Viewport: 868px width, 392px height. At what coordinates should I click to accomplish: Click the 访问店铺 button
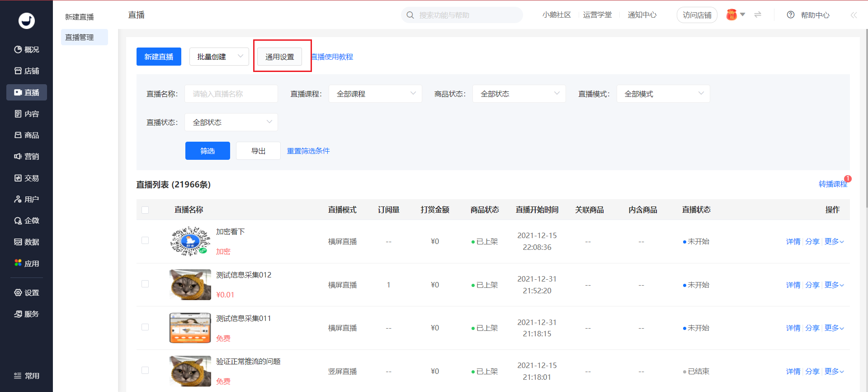[x=697, y=15]
